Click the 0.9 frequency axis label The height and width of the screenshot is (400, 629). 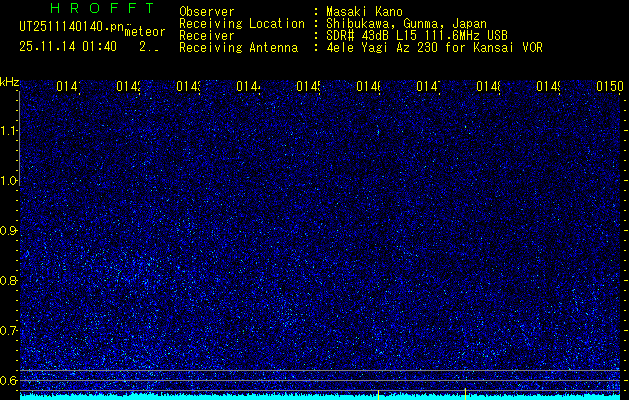coord(8,231)
